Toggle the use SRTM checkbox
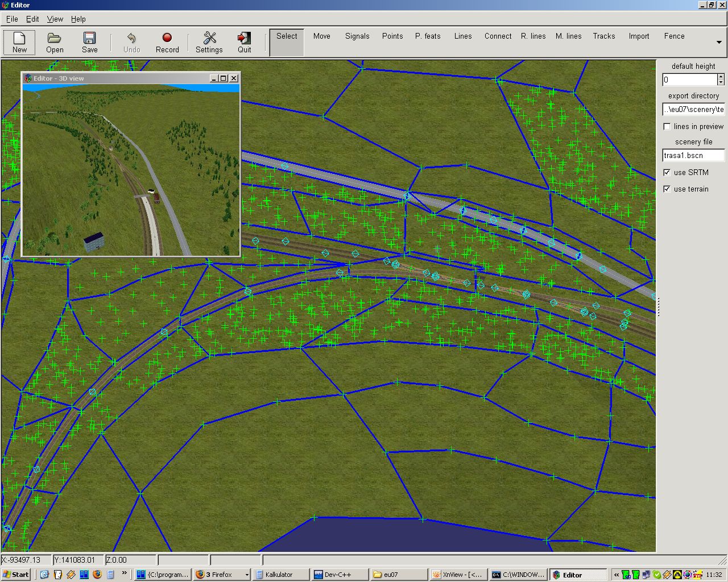Viewport: 728px width, 582px height. tap(667, 173)
